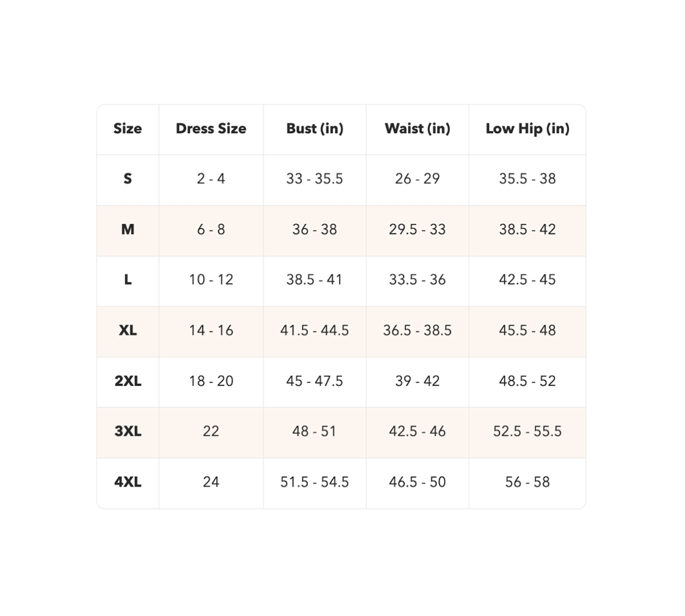Click the 48 - 51 bust cell
This screenshot has height=616, width=685.
pyautogui.click(x=315, y=431)
